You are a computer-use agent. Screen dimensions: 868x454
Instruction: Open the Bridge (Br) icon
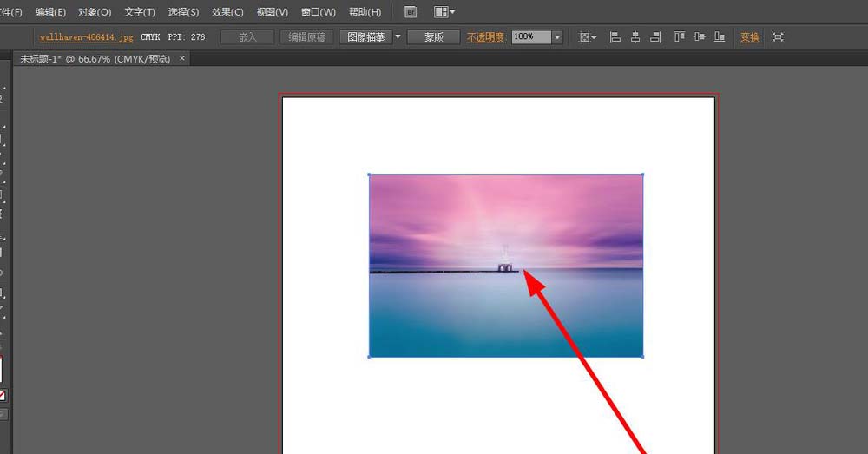pos(411,12)
